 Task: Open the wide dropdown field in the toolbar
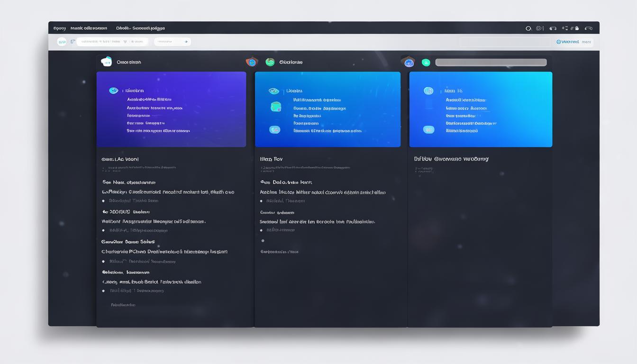[112, 42]
